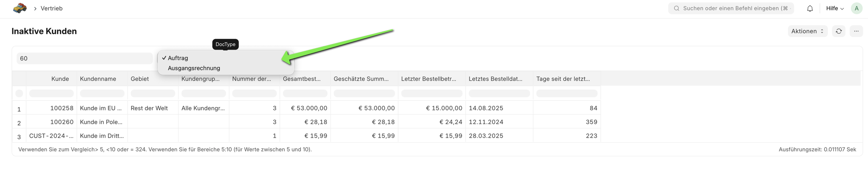
Task: Click the Kunde column header
Action: point(60,79)
